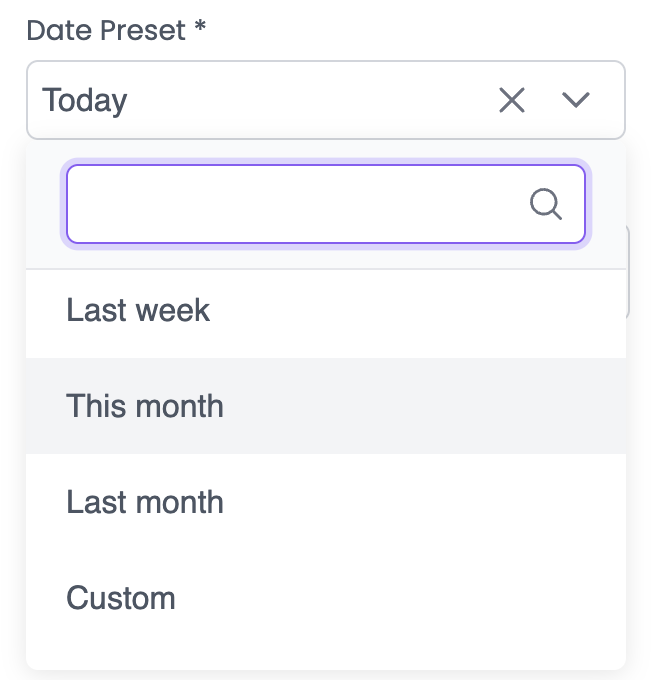
Task: Collapse the Date Preset dropdown chevron
Action: [576, 100]
